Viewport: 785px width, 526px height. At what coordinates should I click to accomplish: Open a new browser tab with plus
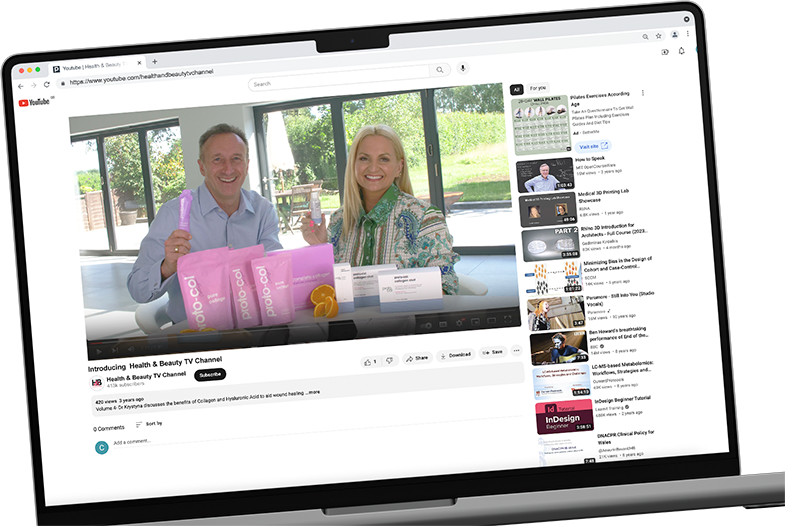point(155,62)
